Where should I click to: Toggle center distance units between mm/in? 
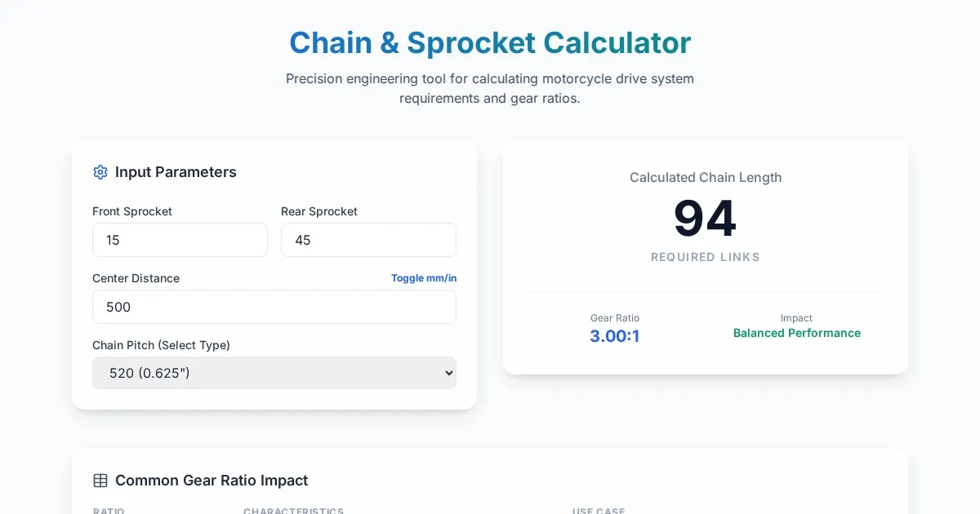(424, 278)
